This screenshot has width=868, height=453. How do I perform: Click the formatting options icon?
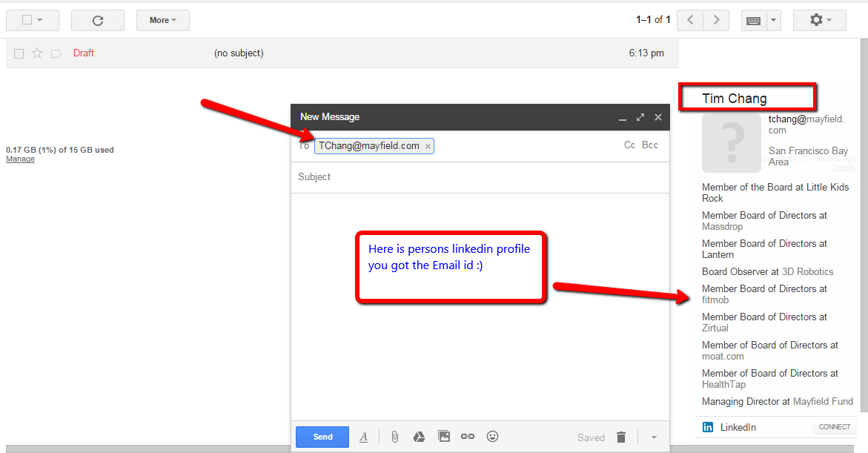coord(363,437)
